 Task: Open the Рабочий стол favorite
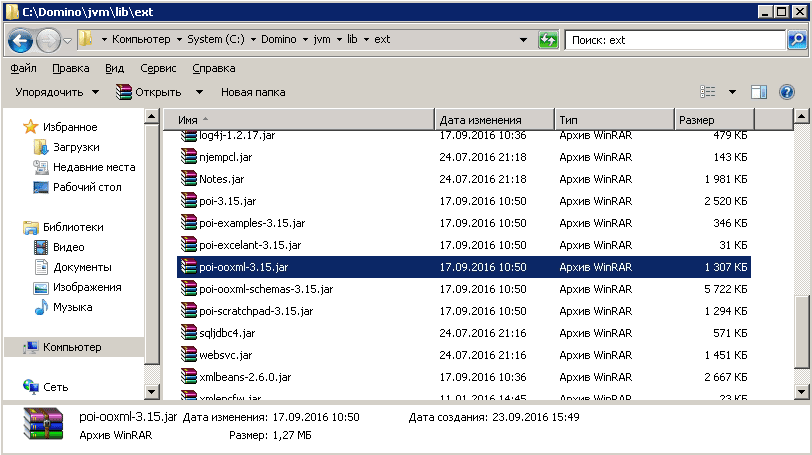(86, 187)
